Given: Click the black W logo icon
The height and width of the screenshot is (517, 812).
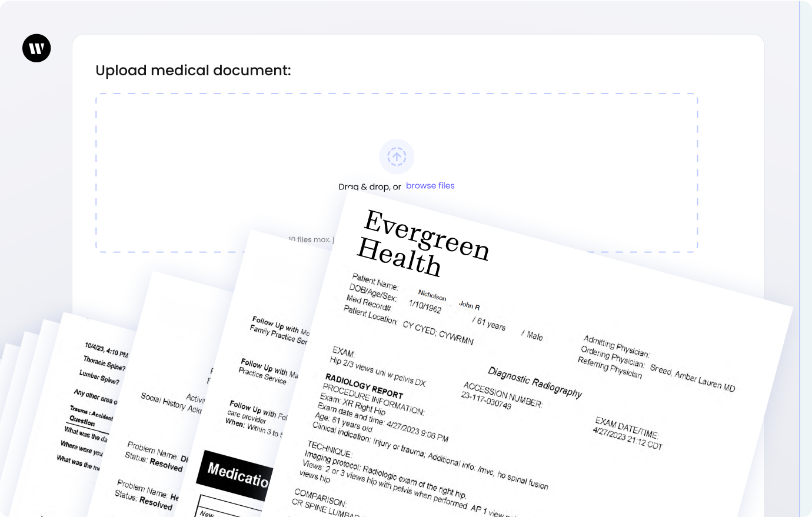Looking at the screenshot, I should tap(36, 48).
